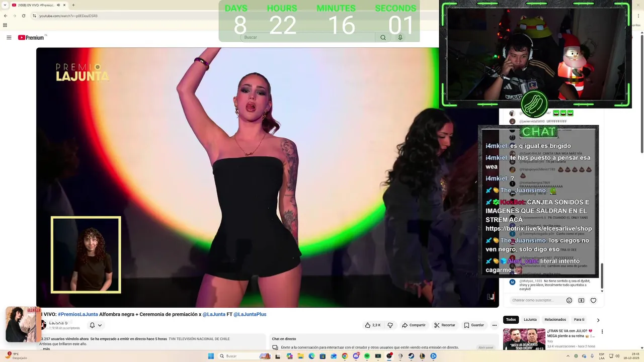Image resolution: width=644 pixels, height=362 pixels.
Task: Share the video via Compartir
Action: click(x=414, y=325)
